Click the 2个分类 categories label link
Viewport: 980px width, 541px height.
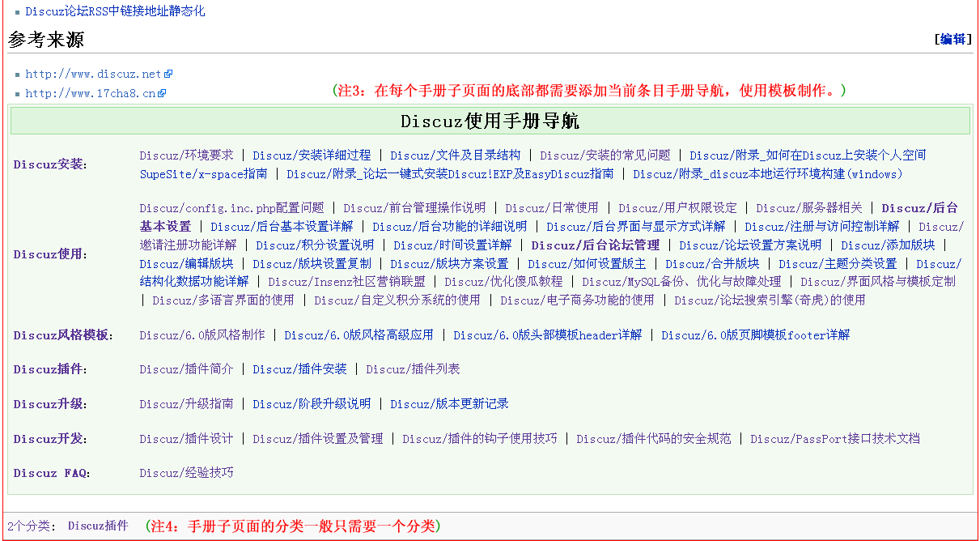pos(28,526)
